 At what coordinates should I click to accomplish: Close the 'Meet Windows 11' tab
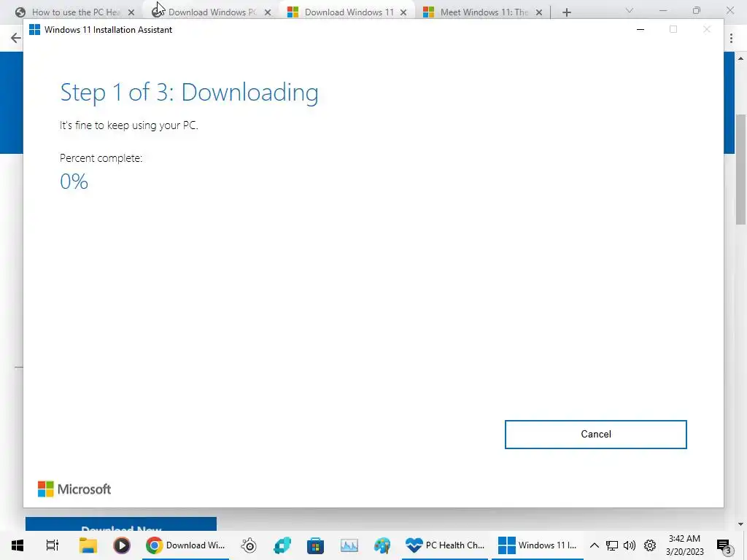(539, 12)
